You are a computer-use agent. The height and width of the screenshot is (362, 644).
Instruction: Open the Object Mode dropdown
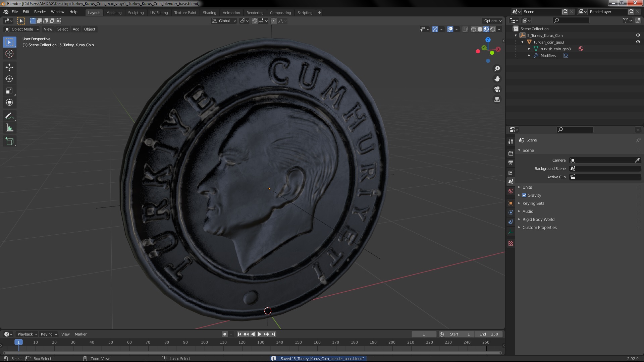pyautogui.click(x=22, y=29)
